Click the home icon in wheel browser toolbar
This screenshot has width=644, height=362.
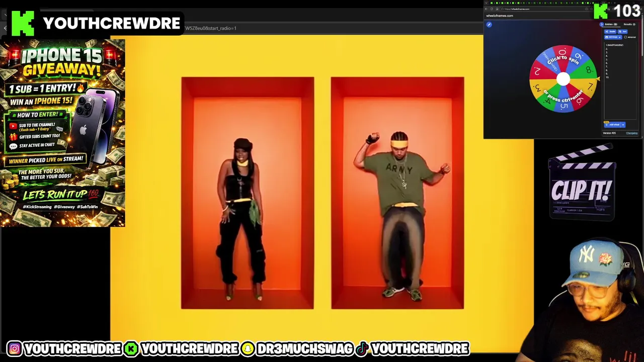(497, 9)
